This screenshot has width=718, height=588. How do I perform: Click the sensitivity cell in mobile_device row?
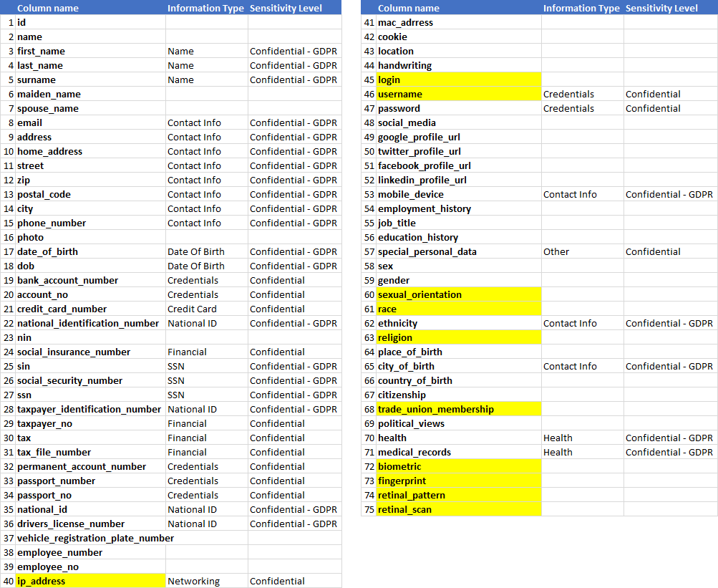click(669, 194)
